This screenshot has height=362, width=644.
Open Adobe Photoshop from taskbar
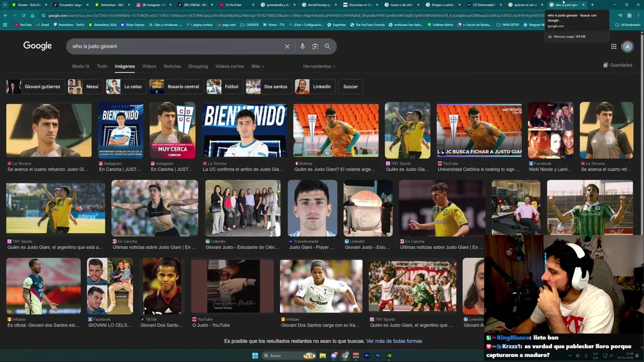tap(378, 355)
